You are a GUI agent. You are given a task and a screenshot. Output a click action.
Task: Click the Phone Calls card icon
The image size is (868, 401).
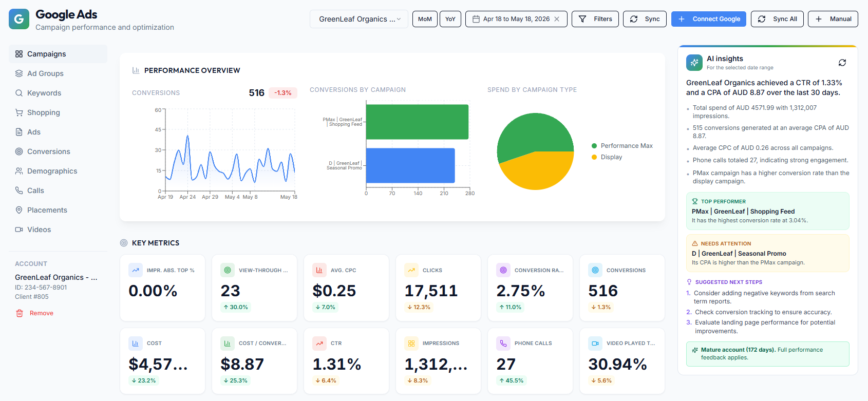click(x=503, y=343)
